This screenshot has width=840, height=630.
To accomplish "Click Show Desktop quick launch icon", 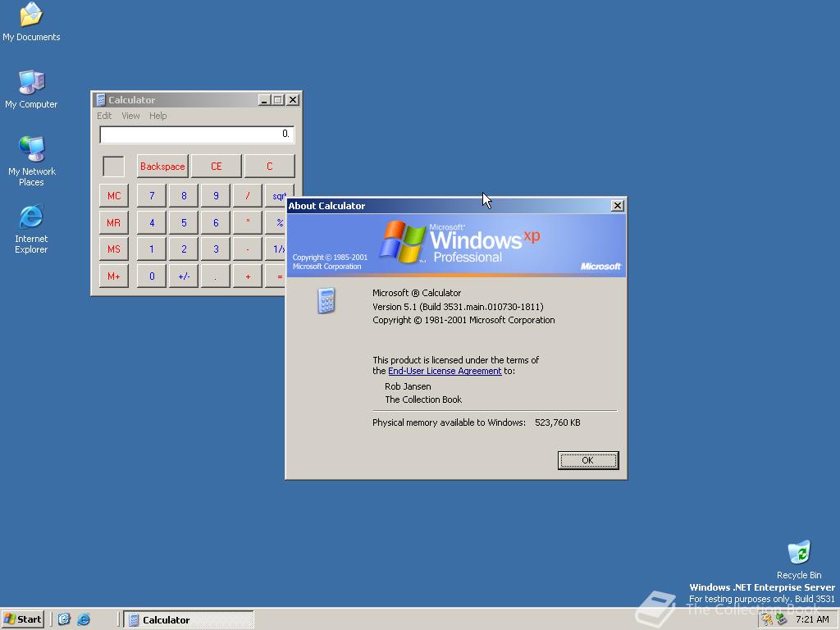I will pyautogui.click(x=64, y=619).
